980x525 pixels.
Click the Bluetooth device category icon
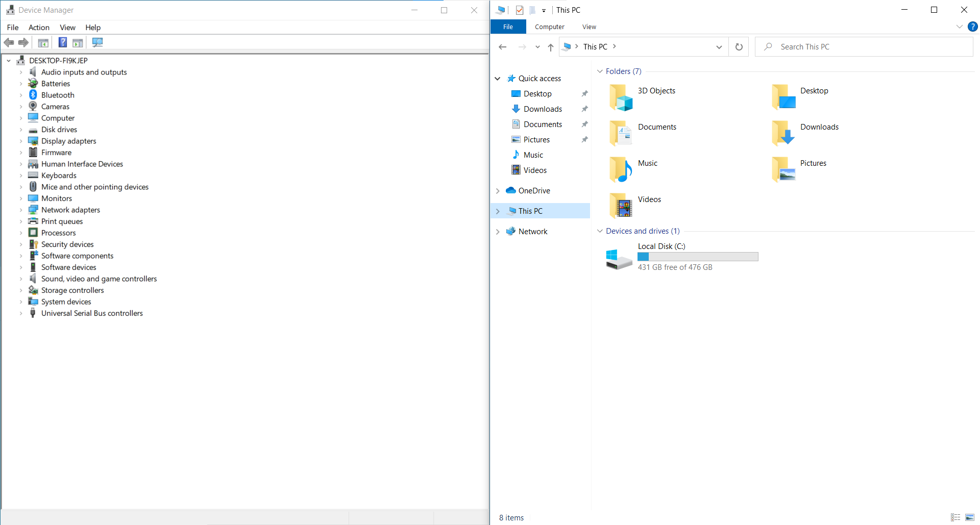(33, 95)
